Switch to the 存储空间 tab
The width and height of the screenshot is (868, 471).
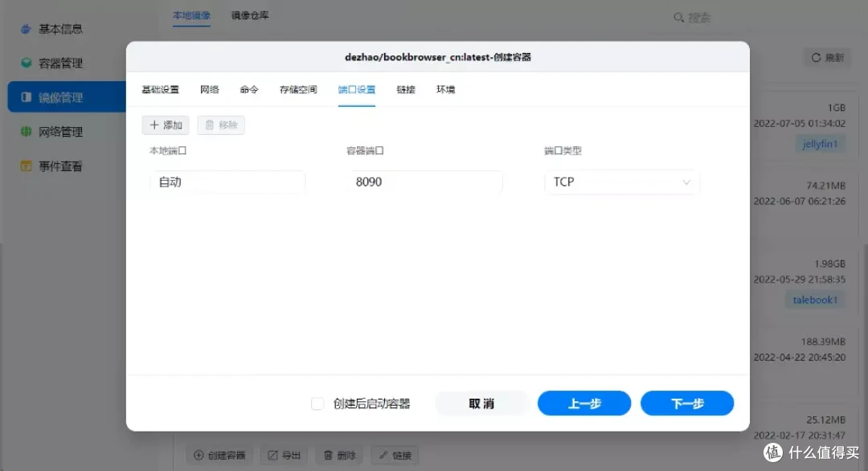[298, 90]
